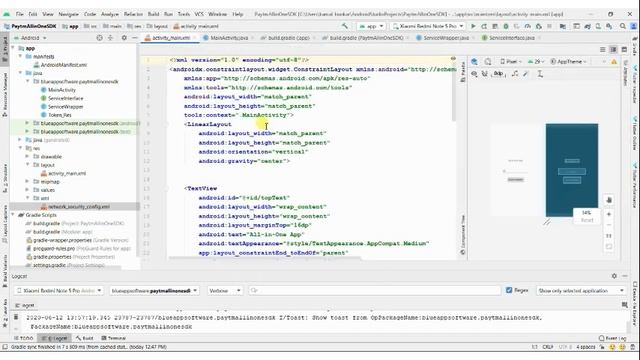The height and width of the screenshot is (360, 640).
Task: Click the blueprint layout preview
Action: (x=572, y=170)
